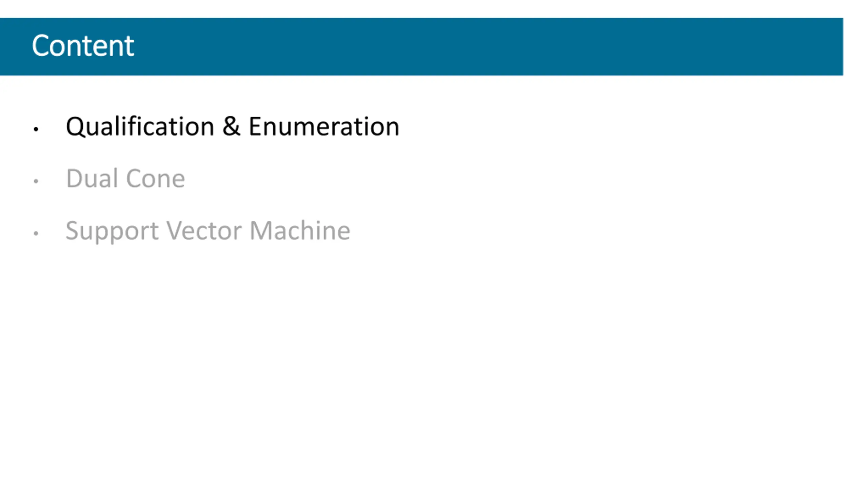This screenshot has height=488, width=868.
Task: Click white margin above the blue banner
Action: pos(434,9)
